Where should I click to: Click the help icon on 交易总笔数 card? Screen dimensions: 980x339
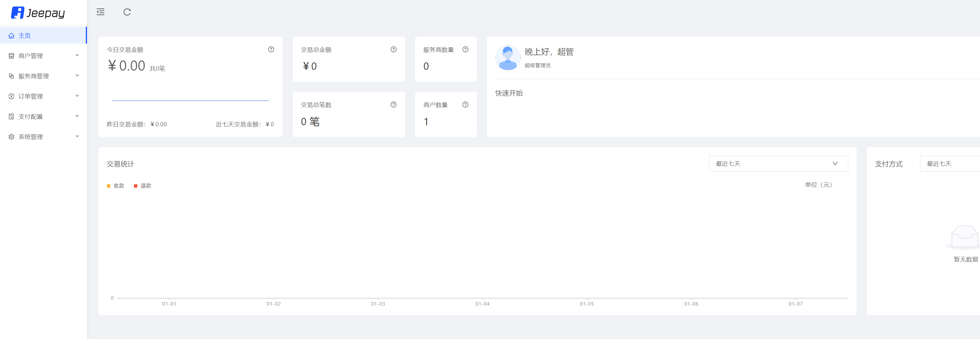(x=393, y=104)
